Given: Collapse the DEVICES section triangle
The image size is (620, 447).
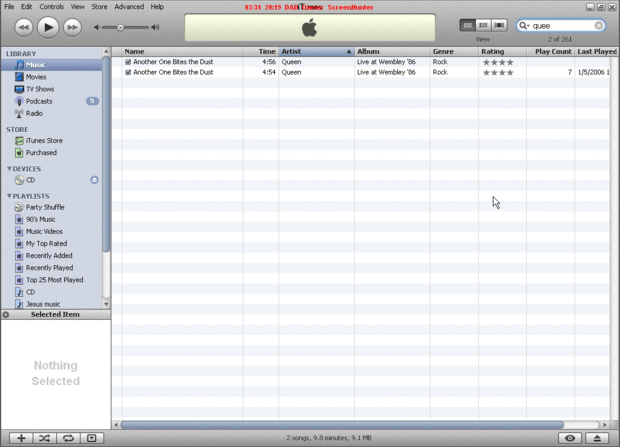Looking at the screenshot, I should pyautogui.click(x=9, y=169).
